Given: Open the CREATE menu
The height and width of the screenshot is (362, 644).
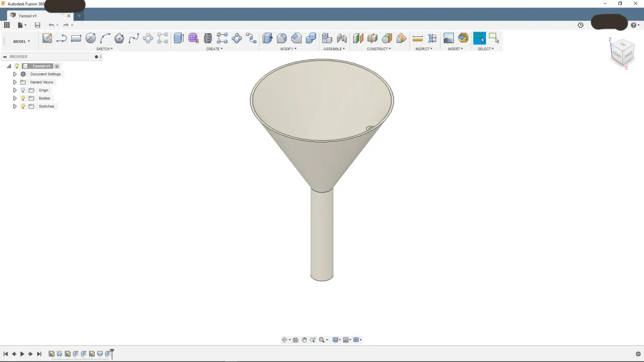Looking at the screenshot, I should 214,49.
